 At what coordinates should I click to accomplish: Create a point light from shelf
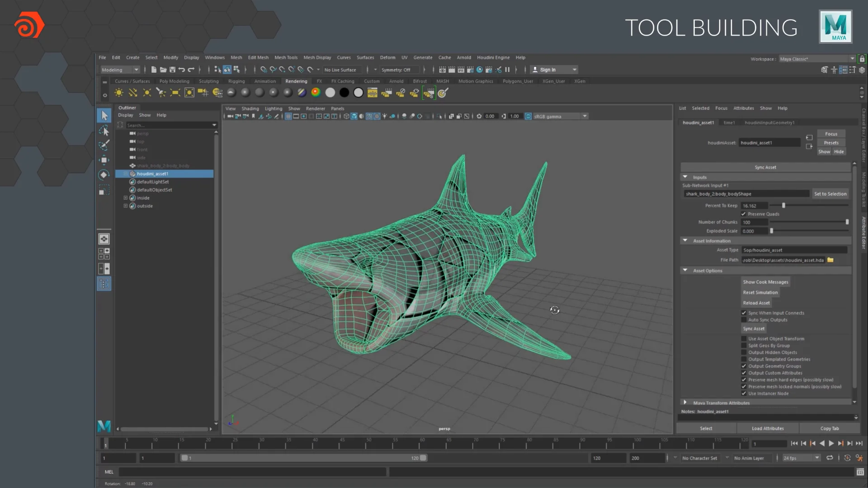click(x=147, y=93)
